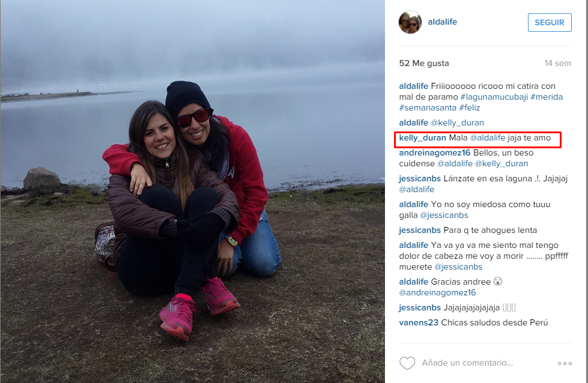Click @jessicanbs mention after 'galla'
The image size is (588, 383).
pos(444,215)
